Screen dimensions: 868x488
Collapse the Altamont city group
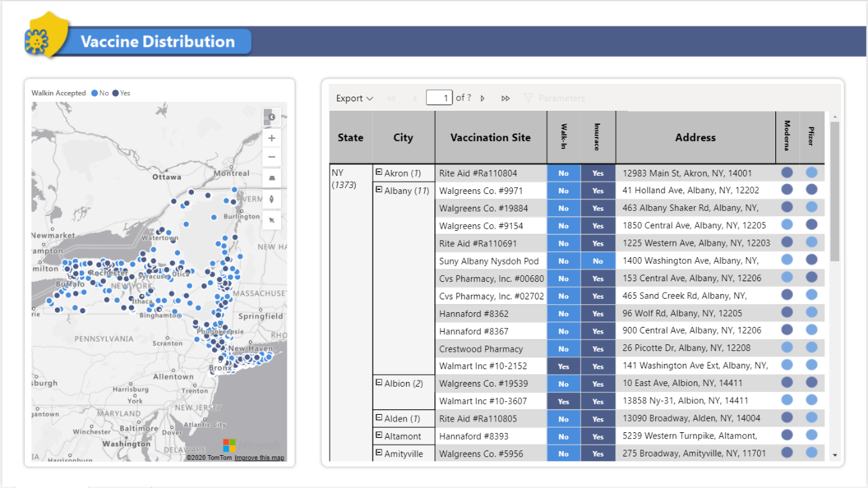click(x=379, y=435)
